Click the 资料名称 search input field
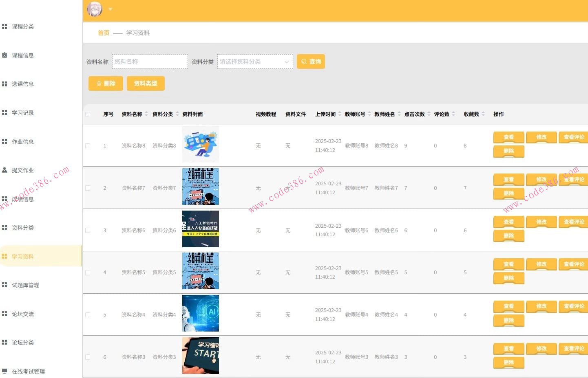 point(150,62)
